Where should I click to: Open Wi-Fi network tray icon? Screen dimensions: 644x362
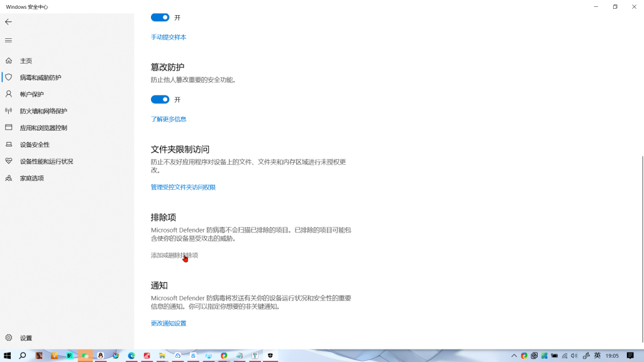(565, 356)
